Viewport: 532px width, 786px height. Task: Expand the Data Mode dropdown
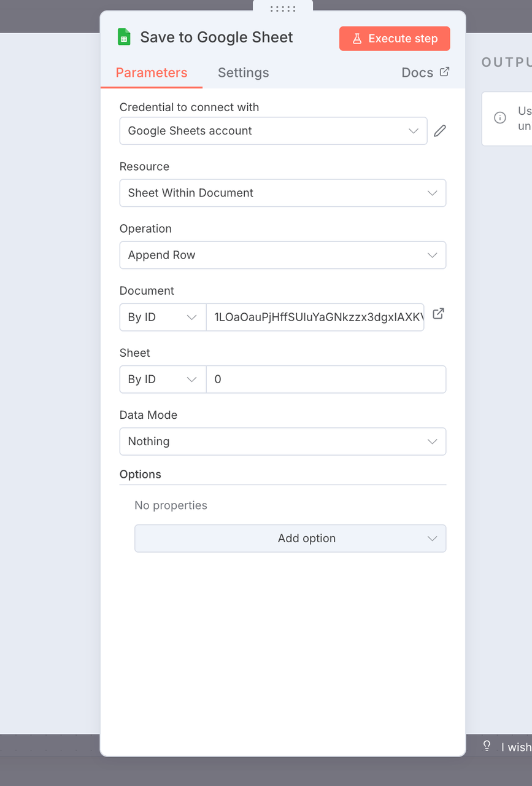pyautogui.click(x=282, y=441)
